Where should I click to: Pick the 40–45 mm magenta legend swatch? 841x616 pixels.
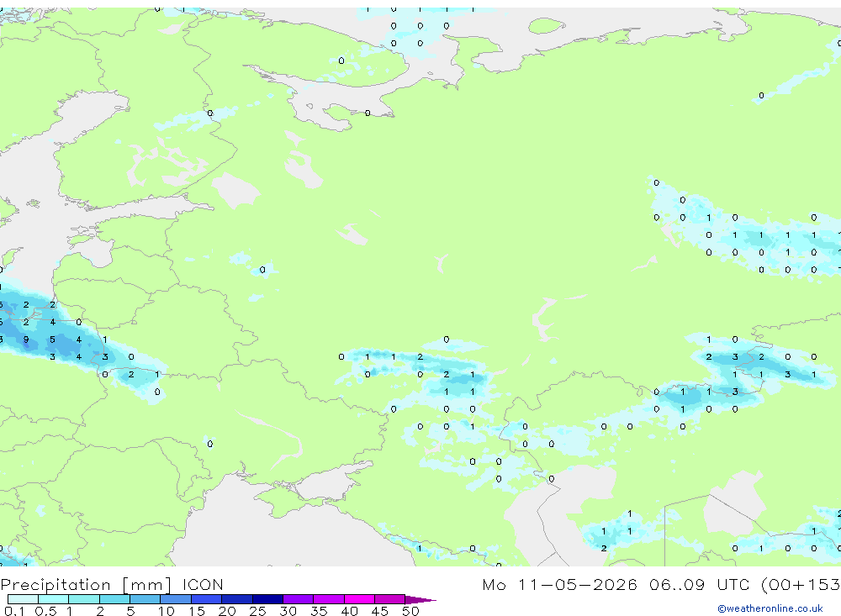coord(359,599)
